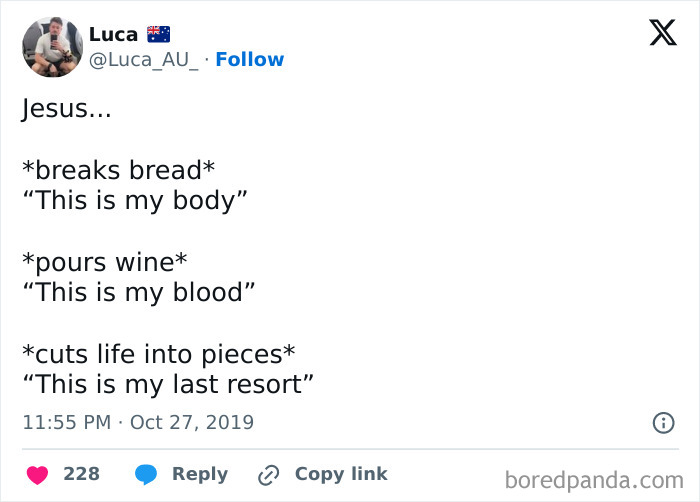The height and width of the screenshot is (502, 700).
Task: Click the Australian flag emoji beside Luca
Action: click(x=158, y=34)
